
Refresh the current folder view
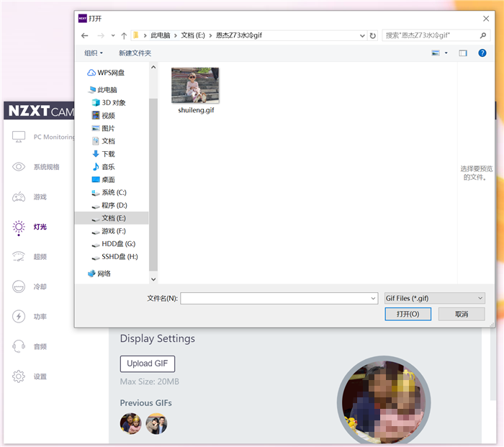(372, 35)
